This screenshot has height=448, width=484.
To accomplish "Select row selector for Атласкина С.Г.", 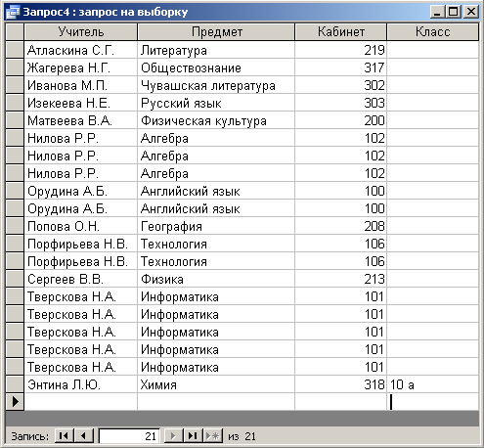I will [x=15, y=50].
